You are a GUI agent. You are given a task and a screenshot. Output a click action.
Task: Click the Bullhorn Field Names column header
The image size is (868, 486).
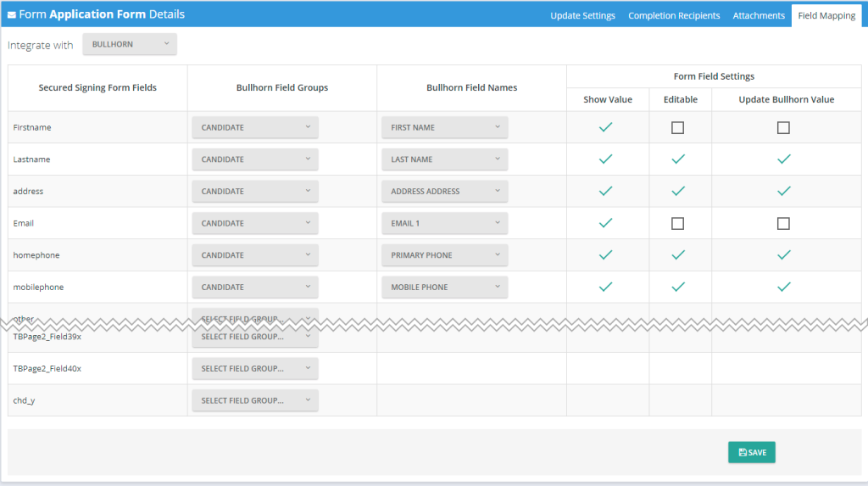(471, 87)
